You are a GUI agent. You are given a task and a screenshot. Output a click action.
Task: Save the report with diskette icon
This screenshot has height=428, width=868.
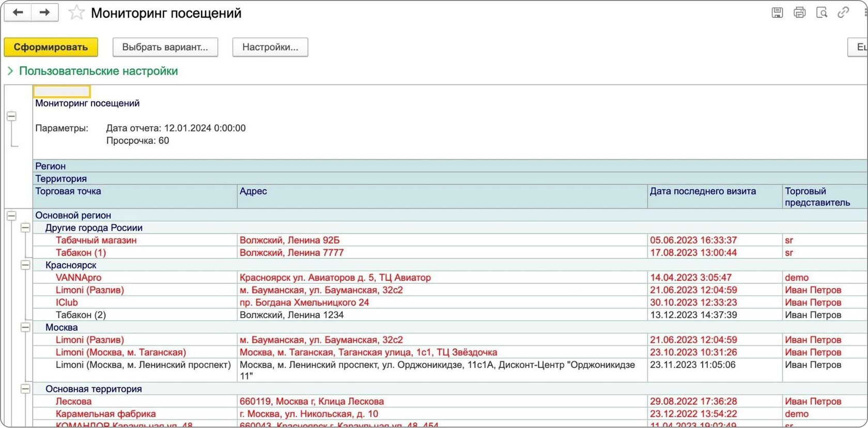(x=777, y=12)
